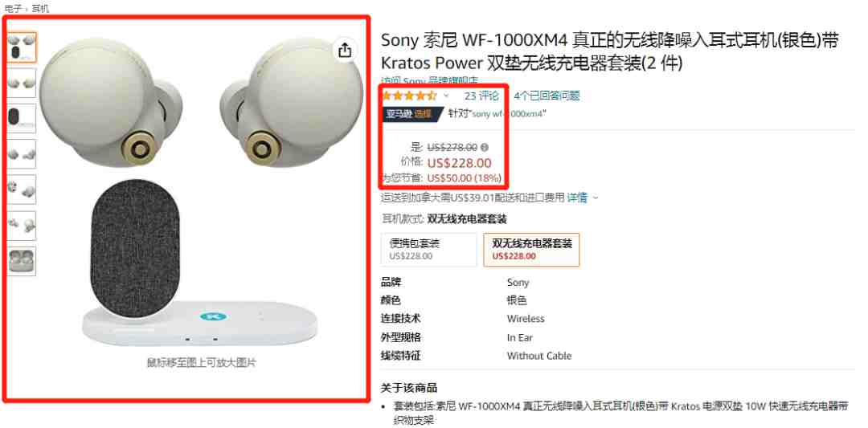868x428 pixels.
Task: View the dark charger pad thumbnail
Action: pyautogui.click(x=22, y=118)
